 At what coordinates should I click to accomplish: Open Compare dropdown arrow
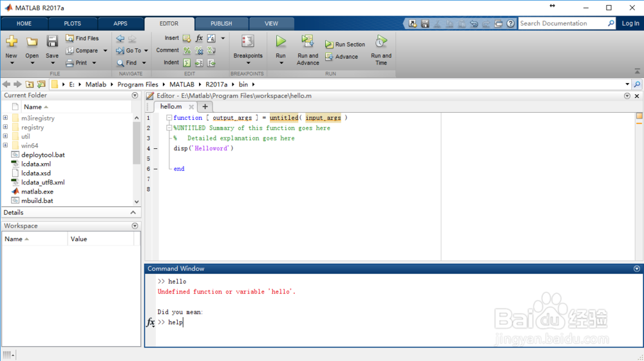(105, 50)
